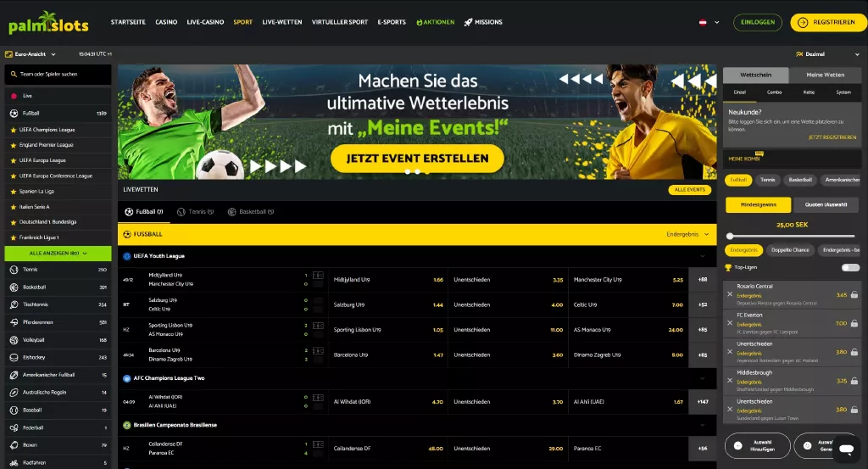Open Eishockey sport category
This screenshot has width=868, height=469.
(x=58, y=358)
